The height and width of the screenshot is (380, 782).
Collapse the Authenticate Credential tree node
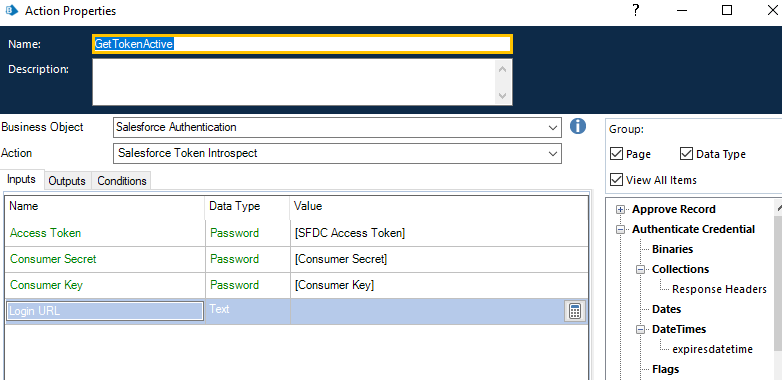click(620, 229)
